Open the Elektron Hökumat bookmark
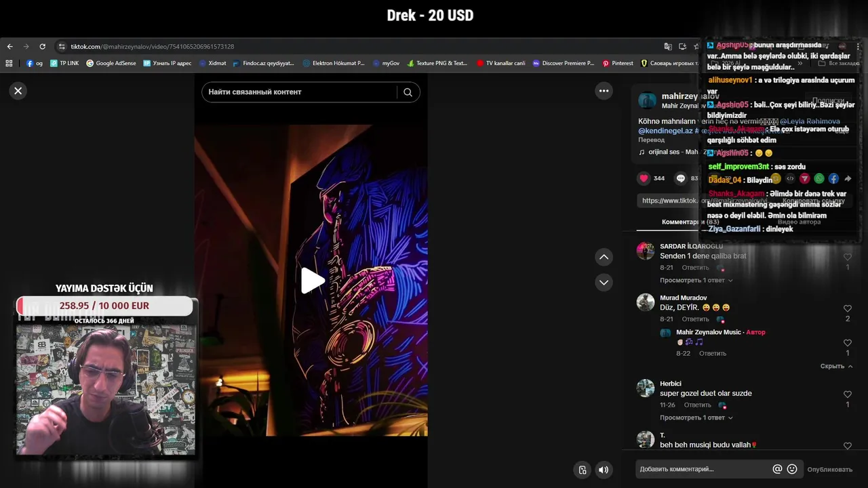This screenshot has width=868, height=488. point(334,63)
